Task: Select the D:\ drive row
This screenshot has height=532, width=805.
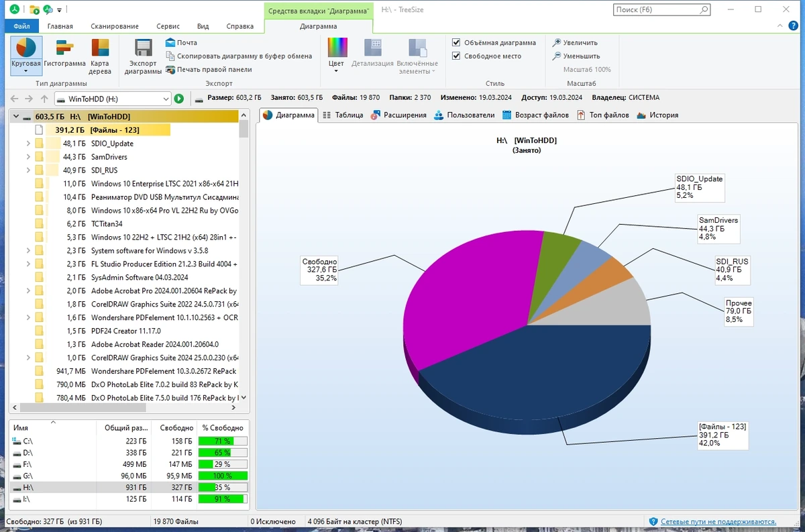Action: coord(129,453)
